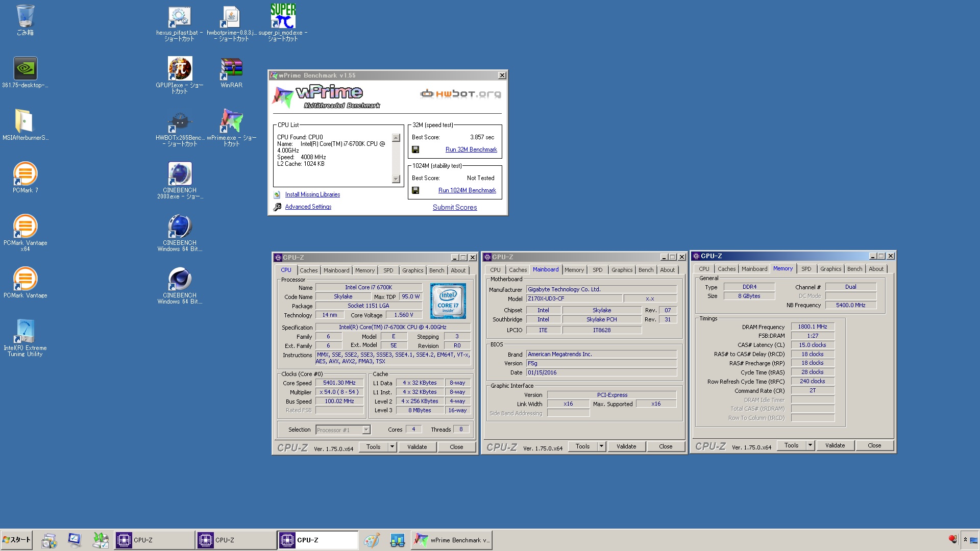
Task: Click the Core Speed value field
Action: [339, 383]
